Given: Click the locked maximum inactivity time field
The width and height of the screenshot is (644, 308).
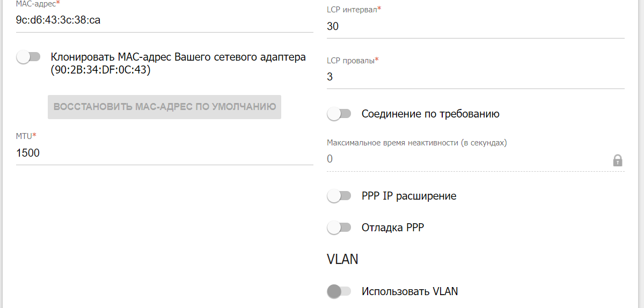Looking at the screenshot, I should [x=475, y=159].
